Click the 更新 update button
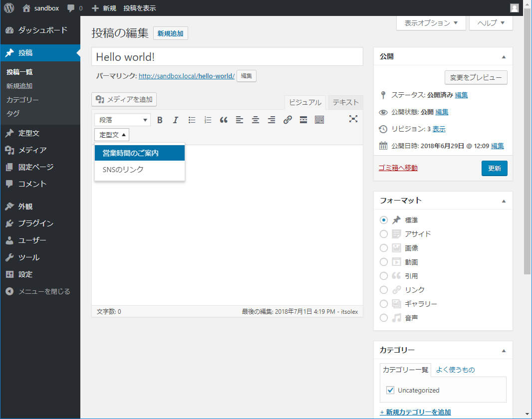 coord(495,168)
